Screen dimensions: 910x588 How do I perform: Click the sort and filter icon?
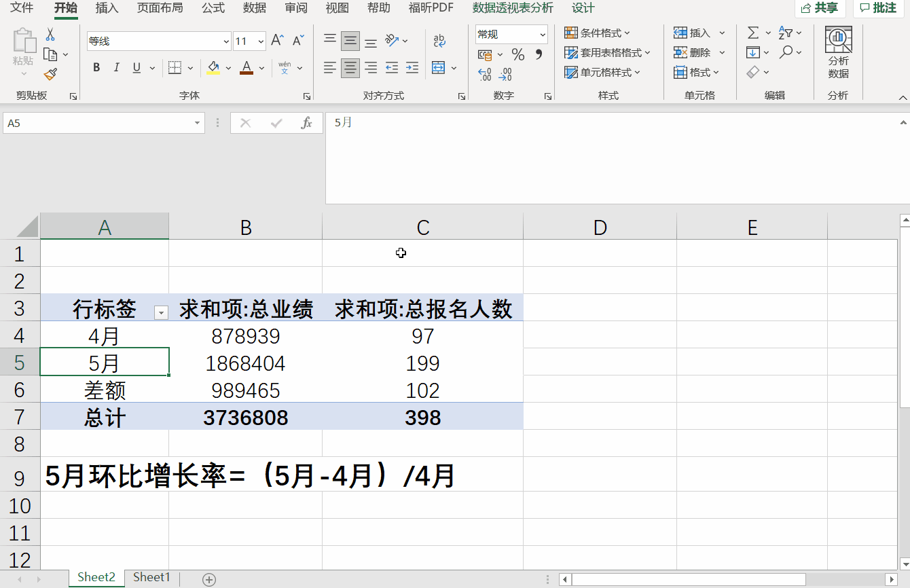786,33
